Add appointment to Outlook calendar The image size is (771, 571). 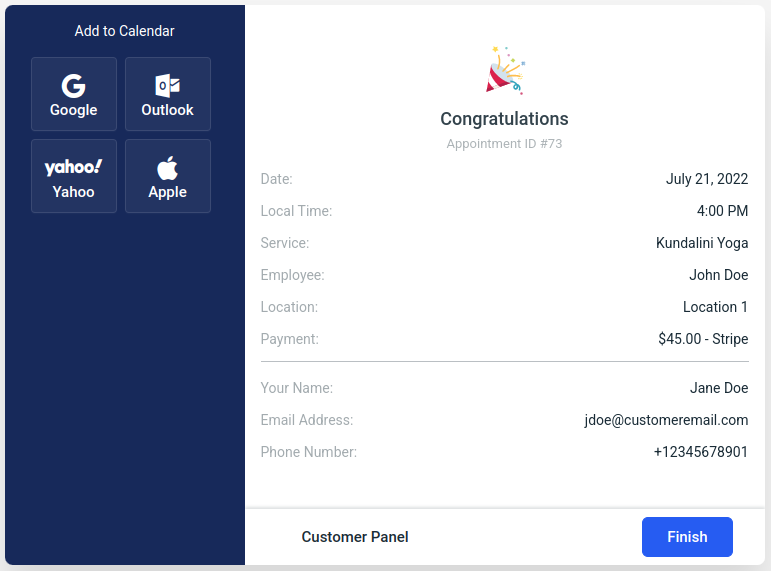point(168,94)
